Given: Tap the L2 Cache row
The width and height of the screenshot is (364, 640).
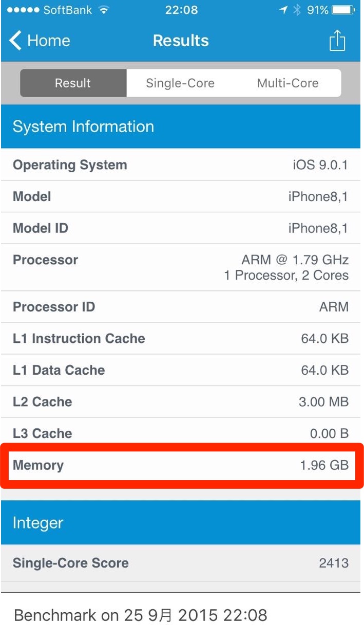Looking at the screenshot, I should coord(182,402).
